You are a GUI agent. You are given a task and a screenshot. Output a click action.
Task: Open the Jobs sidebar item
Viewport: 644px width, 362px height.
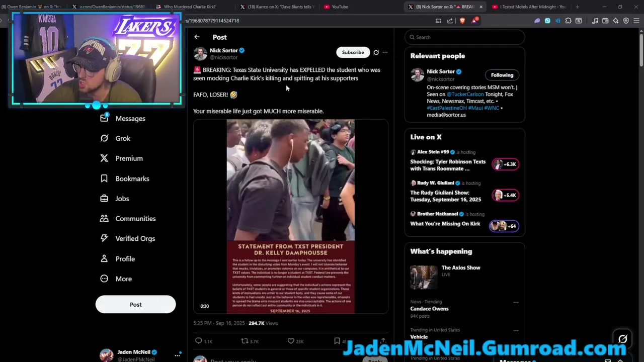tap(115, 199)
